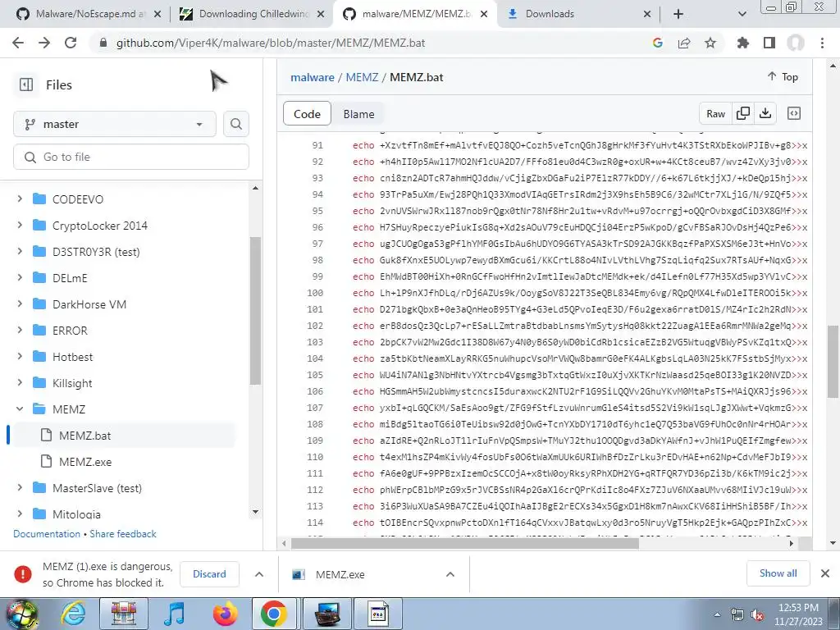Image resolution: width=840 pixels, height=630 pixels.
Task: Search files with magnifier button
Action: [235, 125]
